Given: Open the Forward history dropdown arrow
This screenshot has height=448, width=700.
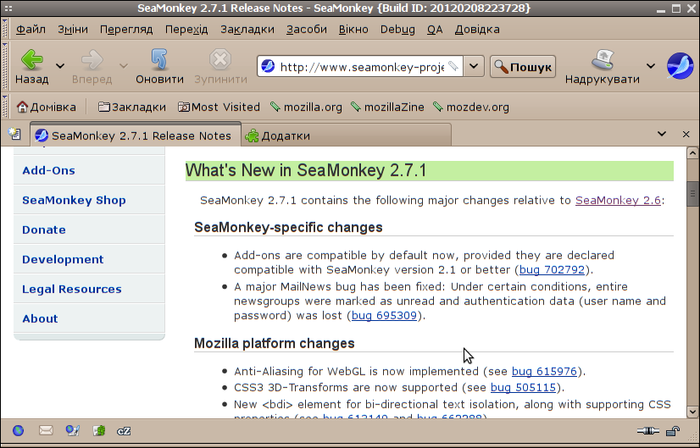Looking at the screenshot, I should click(124, 66).
